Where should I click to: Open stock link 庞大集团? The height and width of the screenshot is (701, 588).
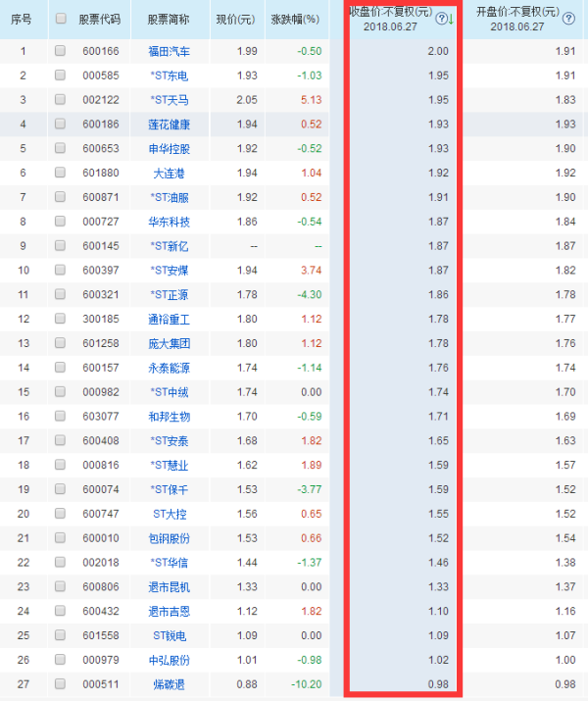(169, 344)
